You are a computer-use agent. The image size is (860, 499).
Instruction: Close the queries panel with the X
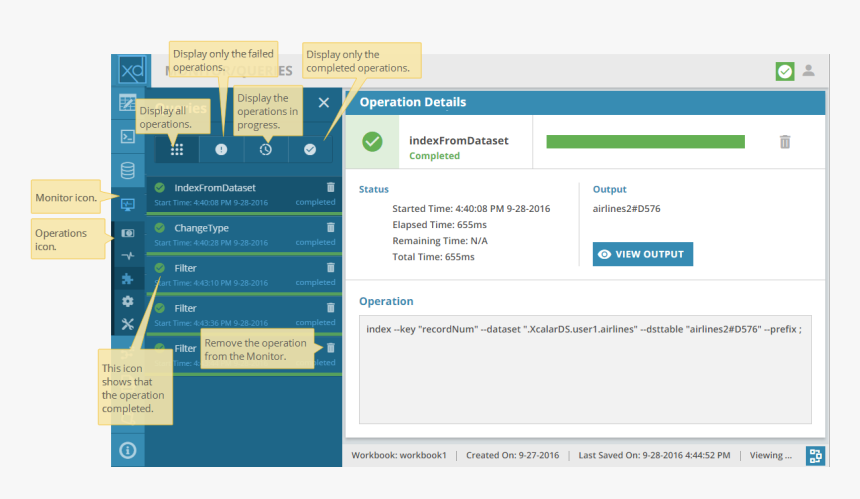pos(323,102)
